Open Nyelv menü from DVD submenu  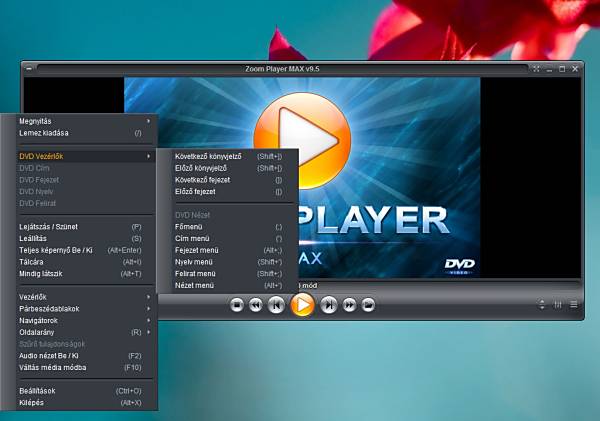233,262
